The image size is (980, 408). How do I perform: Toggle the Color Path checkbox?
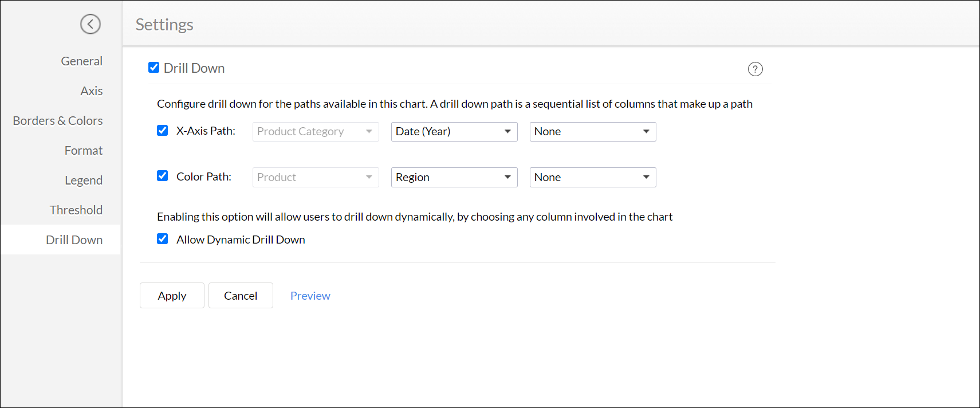[x=163, y=176]
